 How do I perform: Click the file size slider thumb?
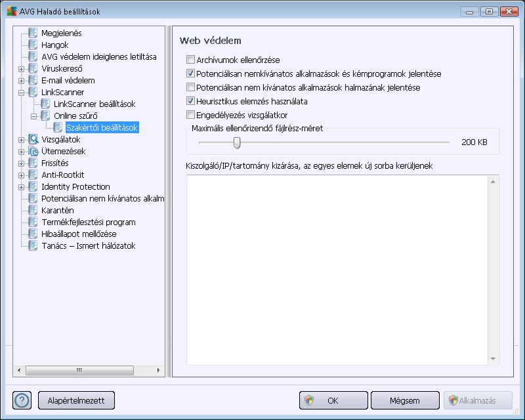coord(237,142)
